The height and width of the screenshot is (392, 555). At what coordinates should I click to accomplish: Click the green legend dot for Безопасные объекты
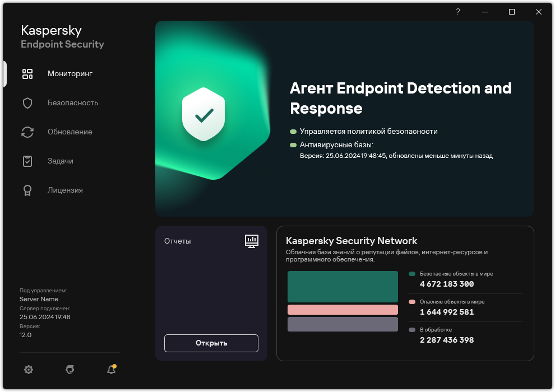(x=412, y=274)
